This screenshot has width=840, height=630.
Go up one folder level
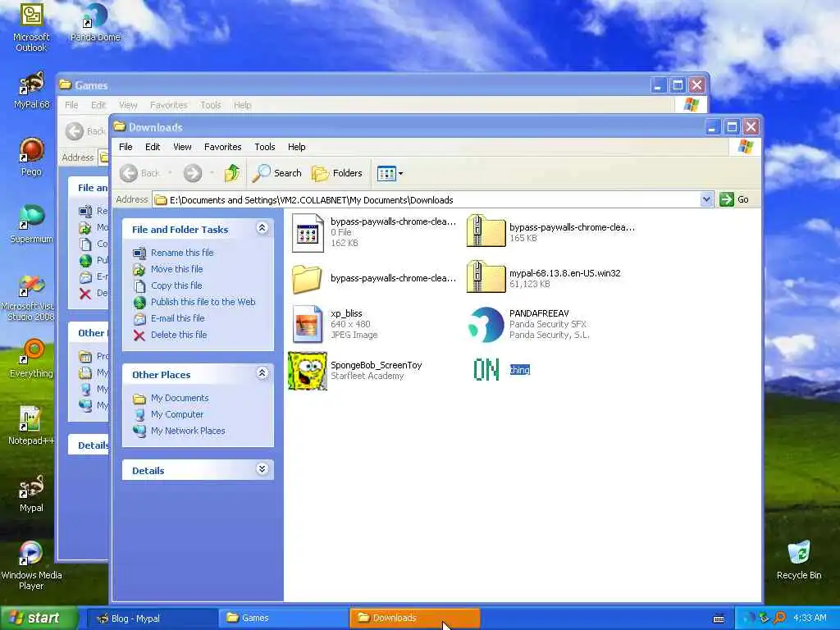[x=231, y=173]
